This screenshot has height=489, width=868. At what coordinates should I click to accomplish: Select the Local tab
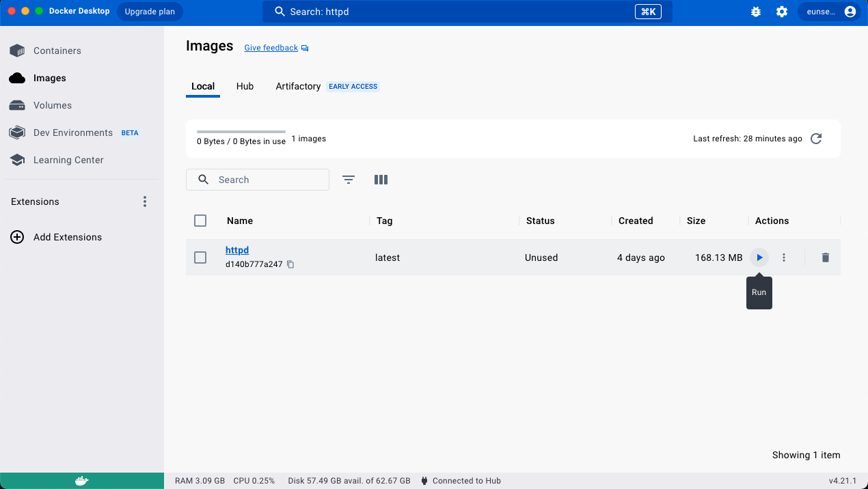click(x=203, y=86)
